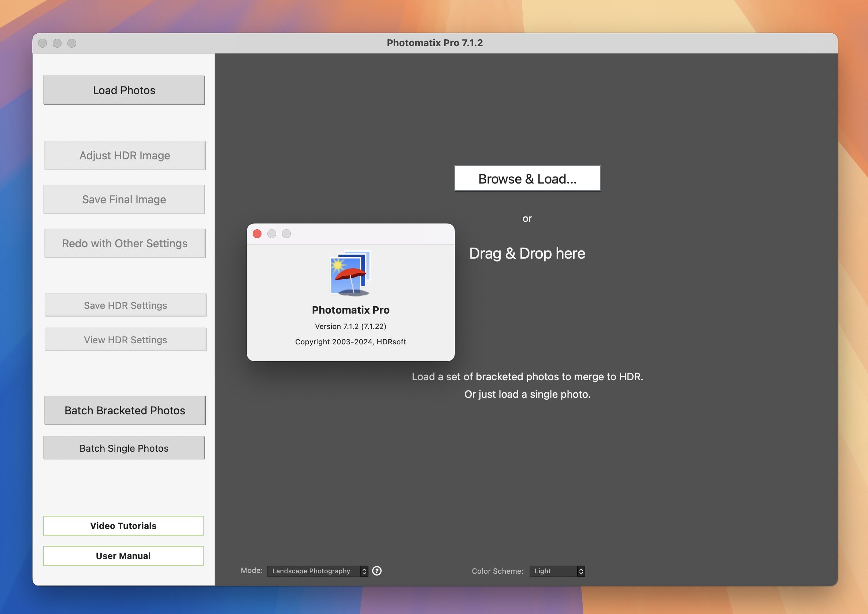Close the About Photomatix Pro dialog
This screenshot has width=868, height=614.
(x=257, y=234)
